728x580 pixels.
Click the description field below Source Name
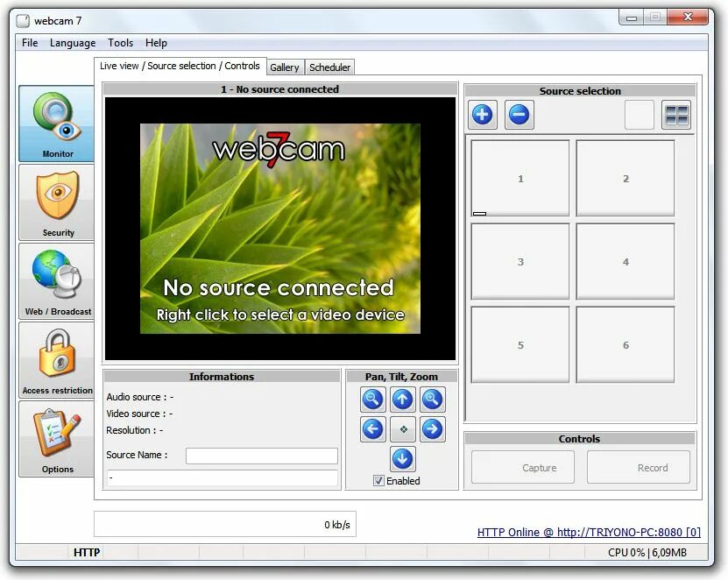223,477
